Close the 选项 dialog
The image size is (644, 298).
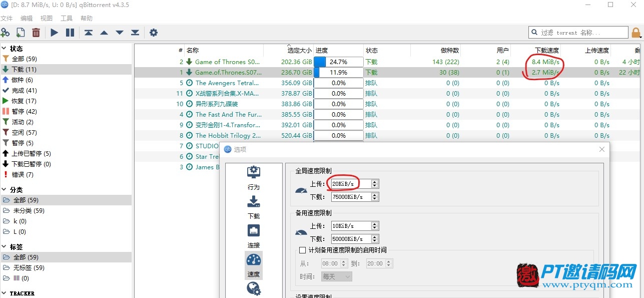602,149
